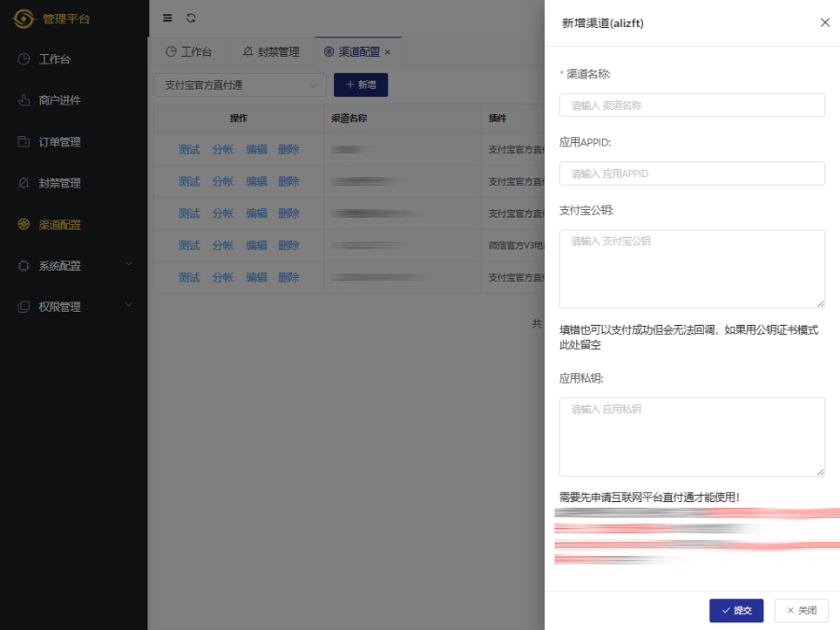The width and height of the screenshot is (840, 630).
Task: Click 测试 in the second table row
Action: pos(189,182)
